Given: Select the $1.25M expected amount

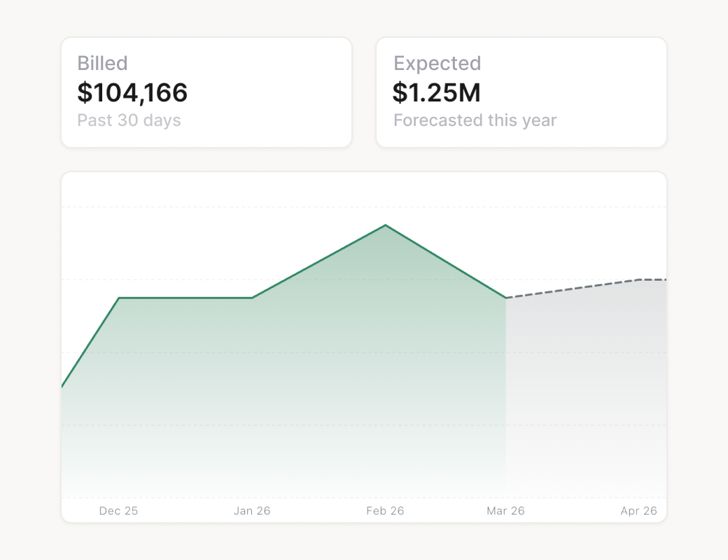Looking at the screenshot, I should (436, 92).
